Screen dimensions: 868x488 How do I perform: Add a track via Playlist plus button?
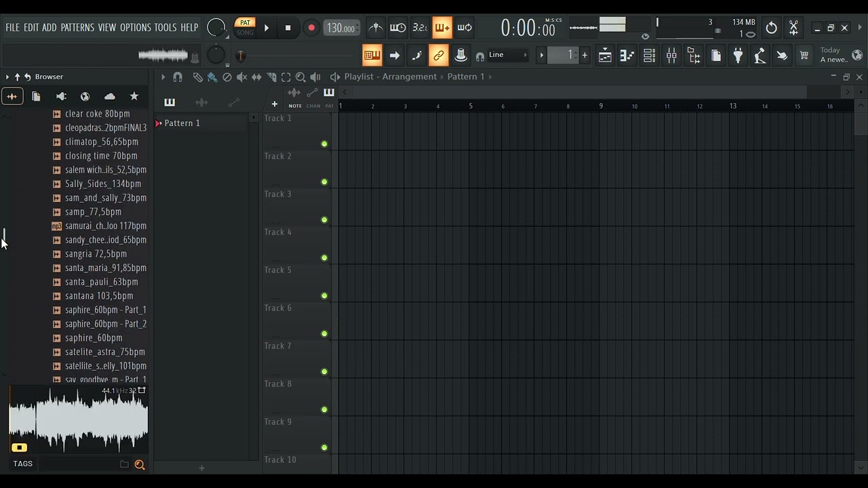pyautogui.click(x=275, y=104)
